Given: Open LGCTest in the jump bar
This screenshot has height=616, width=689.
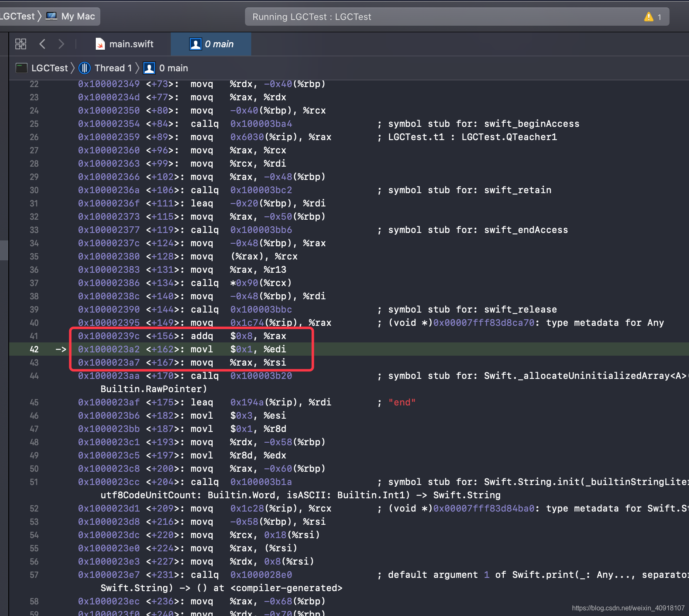Looking at the screenshot, I should click(x=49, y=68).
